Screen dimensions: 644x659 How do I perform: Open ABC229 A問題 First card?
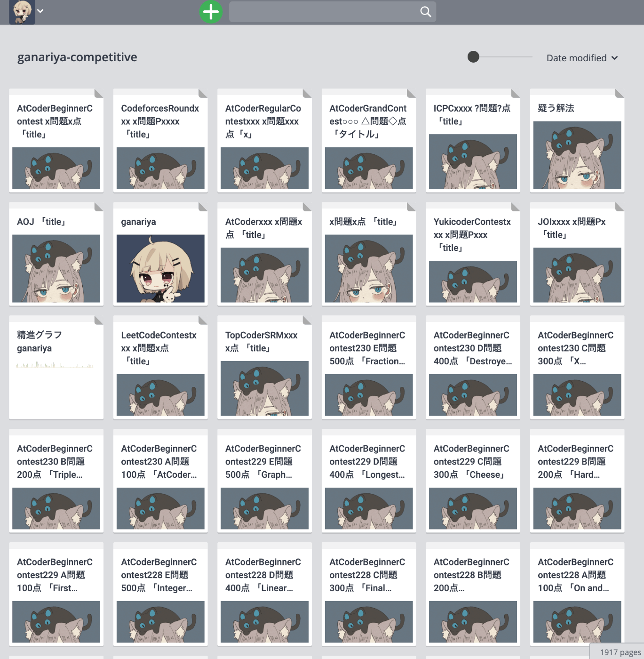[56, 595]
